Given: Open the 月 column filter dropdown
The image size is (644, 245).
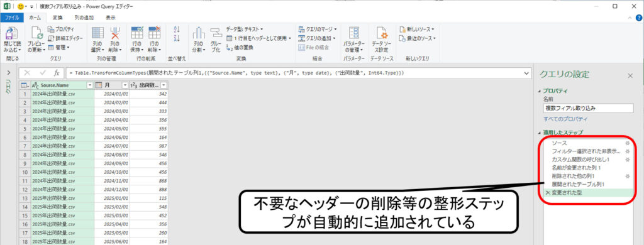Looking at the screenshot, I should [125, 85].
